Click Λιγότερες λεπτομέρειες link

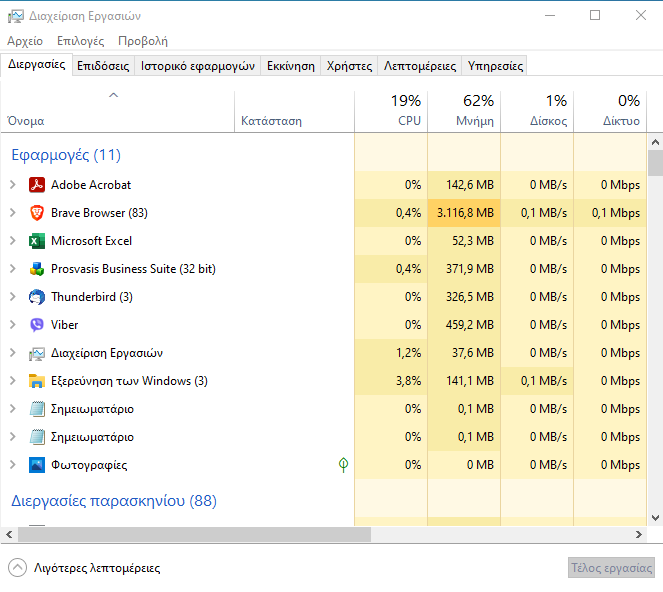[97, 568]
